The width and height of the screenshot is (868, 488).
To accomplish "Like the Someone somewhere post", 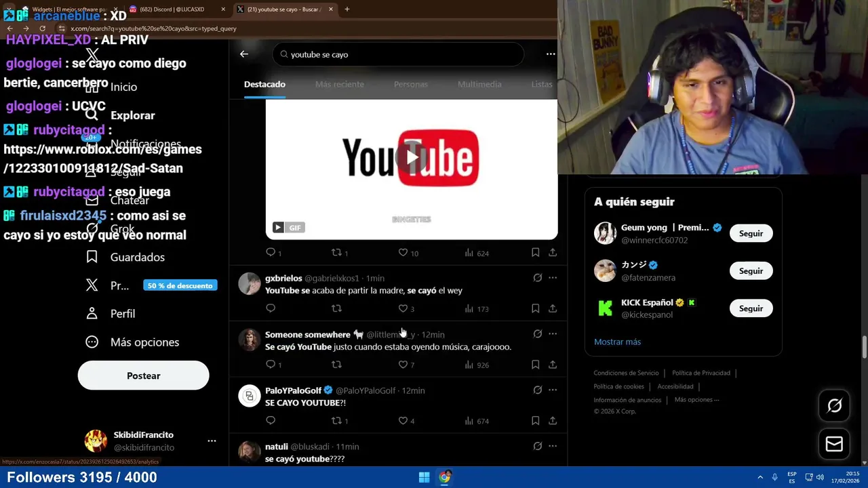I will pos(403,365).
